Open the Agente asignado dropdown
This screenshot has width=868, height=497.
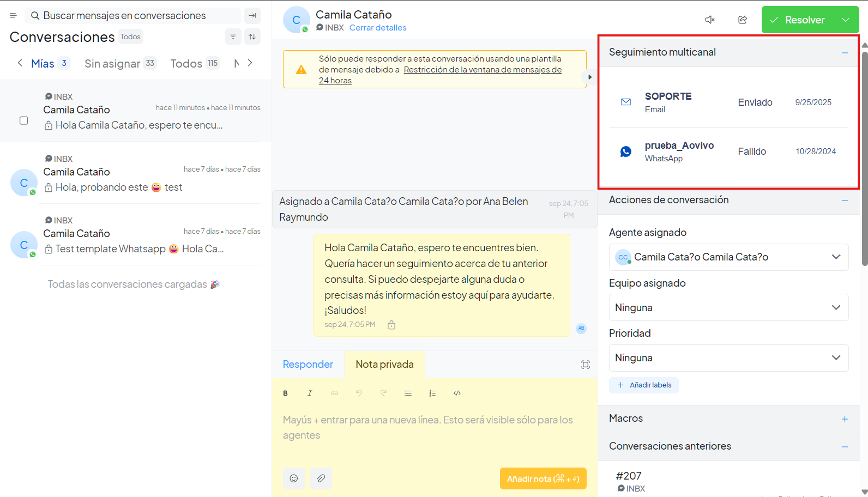[728, 257]
